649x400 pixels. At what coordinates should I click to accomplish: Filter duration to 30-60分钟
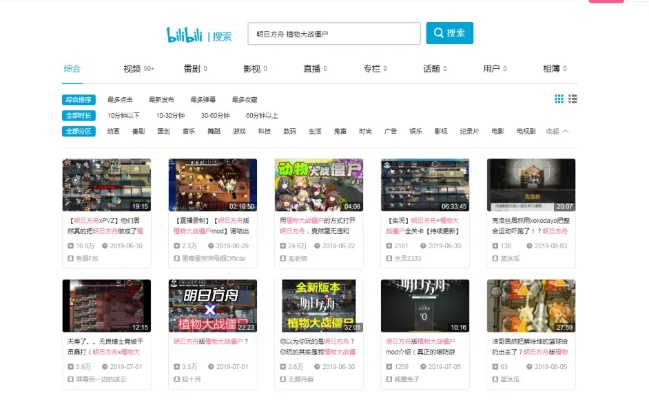215,116
